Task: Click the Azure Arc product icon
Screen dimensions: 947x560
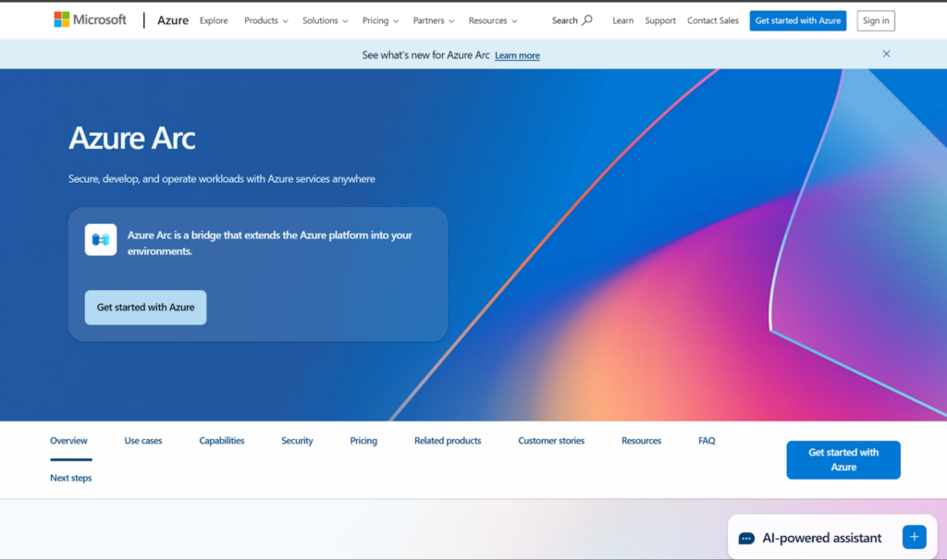Action: 101,239
